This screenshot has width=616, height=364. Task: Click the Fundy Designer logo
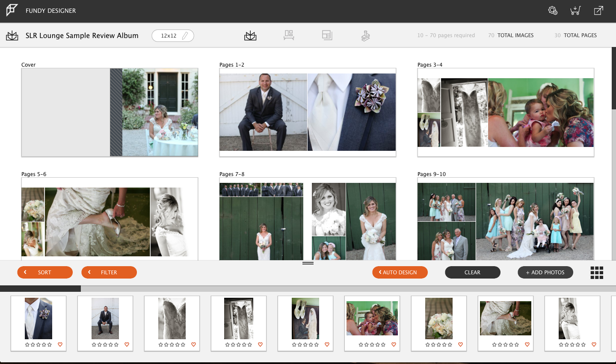click(12, 10)
